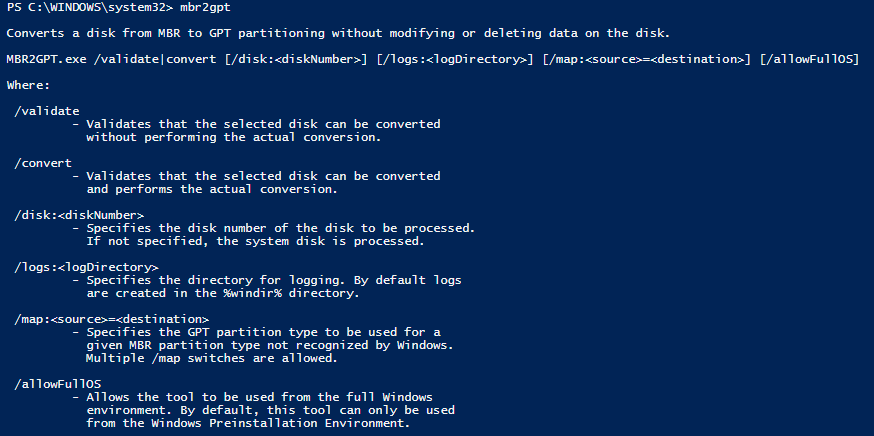
Task: Click 'Windows Preinstallation Environment' text
Action: coord(279,423)
